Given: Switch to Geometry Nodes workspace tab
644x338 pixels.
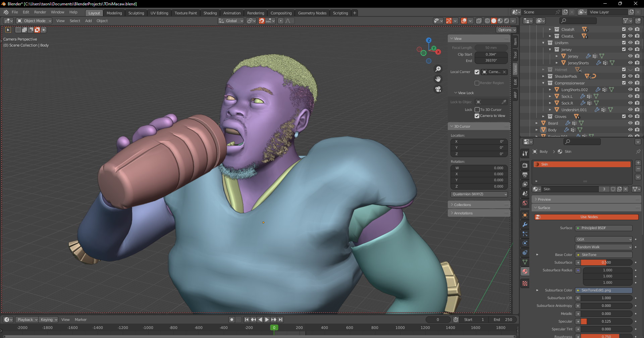Looking at the screenshot, I should (x=312, y=13).
